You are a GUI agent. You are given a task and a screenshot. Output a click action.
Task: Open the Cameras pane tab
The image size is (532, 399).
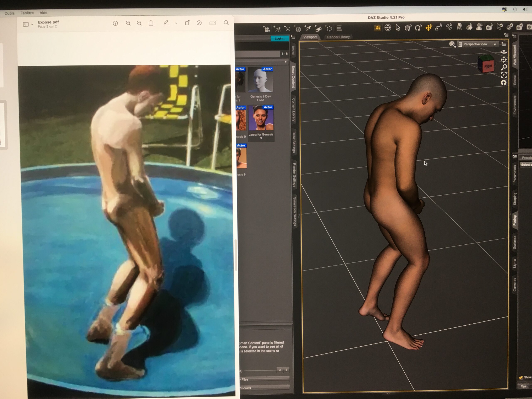pos(515,284)
